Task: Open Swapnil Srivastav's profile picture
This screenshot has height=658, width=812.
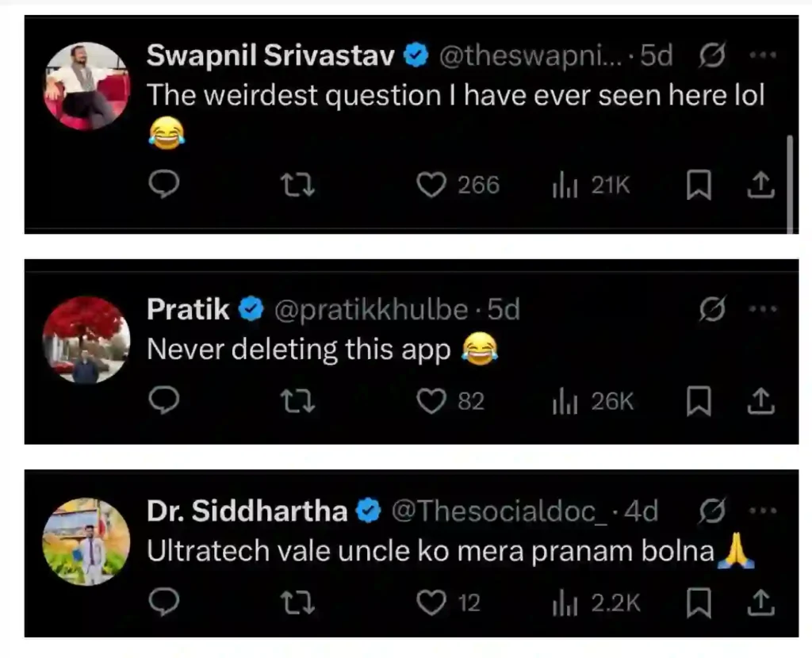Action: point(86,86)
